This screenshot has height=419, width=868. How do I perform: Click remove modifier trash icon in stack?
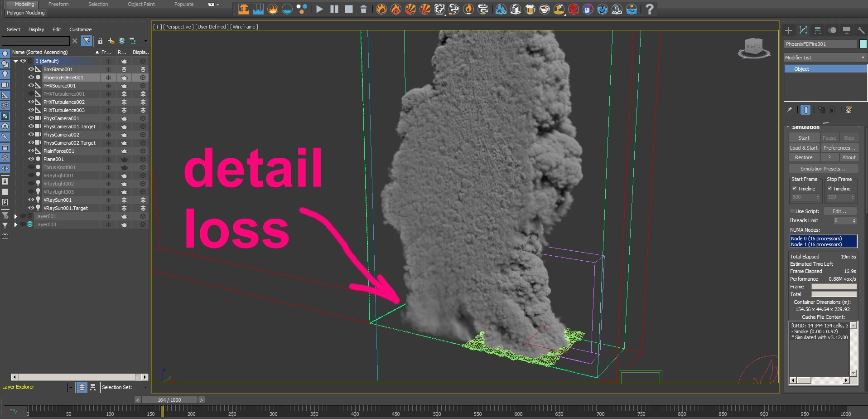pos(833,110)
